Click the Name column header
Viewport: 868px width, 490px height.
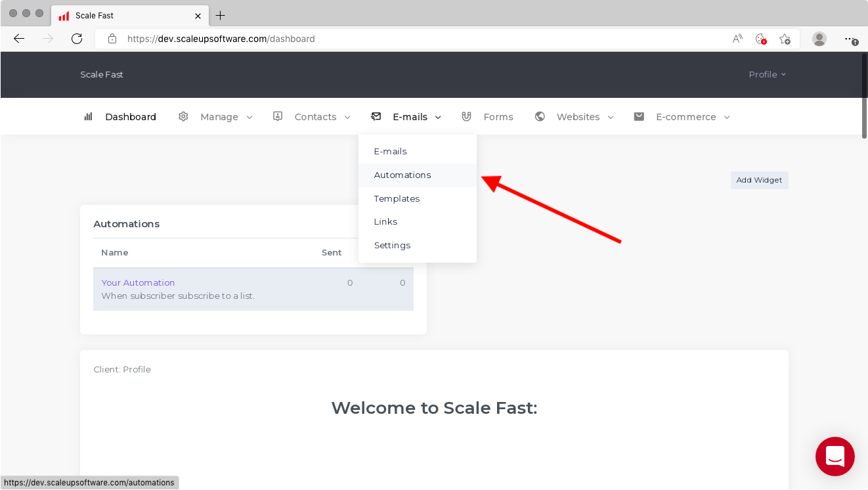point(115,253)
